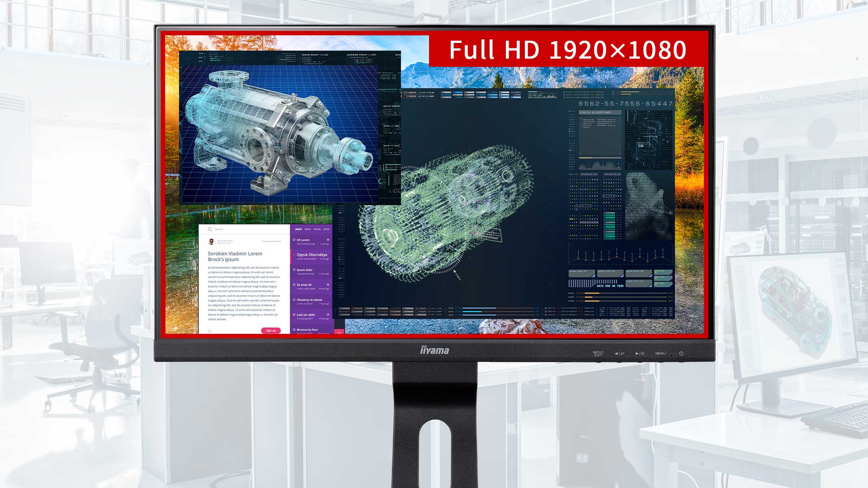
Task: Click the search magnifier icon in the mail app
Action: (x=210, y=229)
